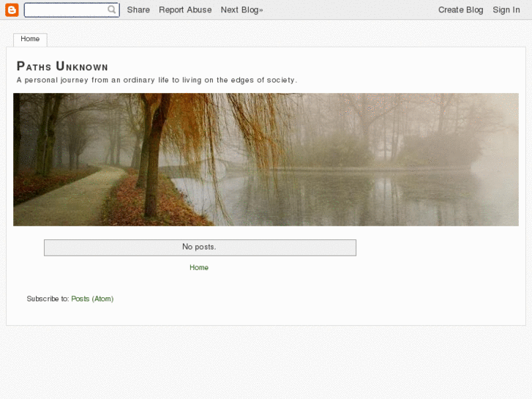The width and height of the screenshot is (532, 399).
Task: Click the 'Subscribe to:' label text
Action: click(48, 299)
